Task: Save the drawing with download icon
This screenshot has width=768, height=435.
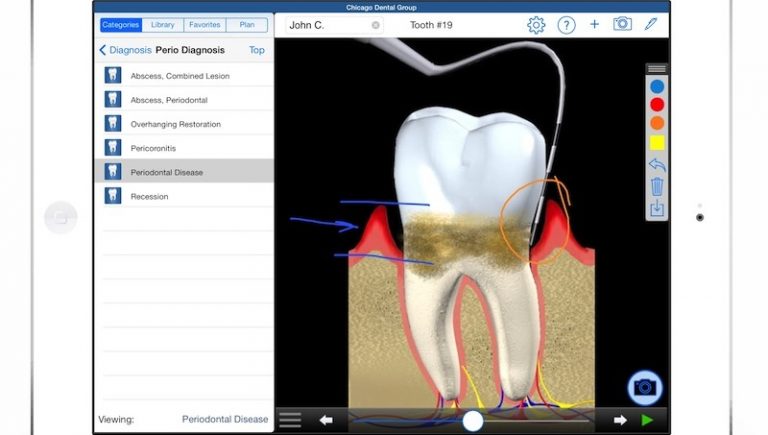Action: tap(657, 208)
